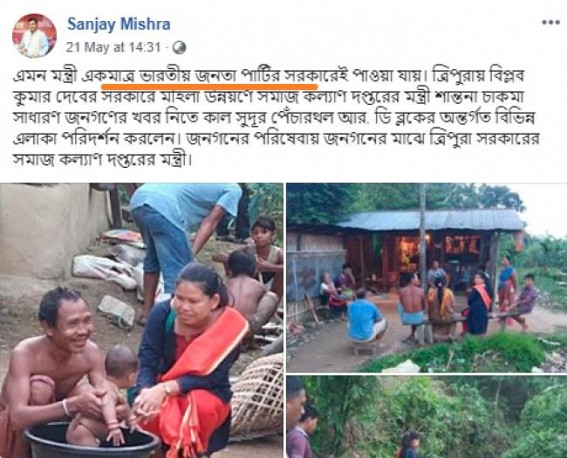Click the last line of the post caption
This screenshot has height=458, width=567.
(x=102, y=159)
